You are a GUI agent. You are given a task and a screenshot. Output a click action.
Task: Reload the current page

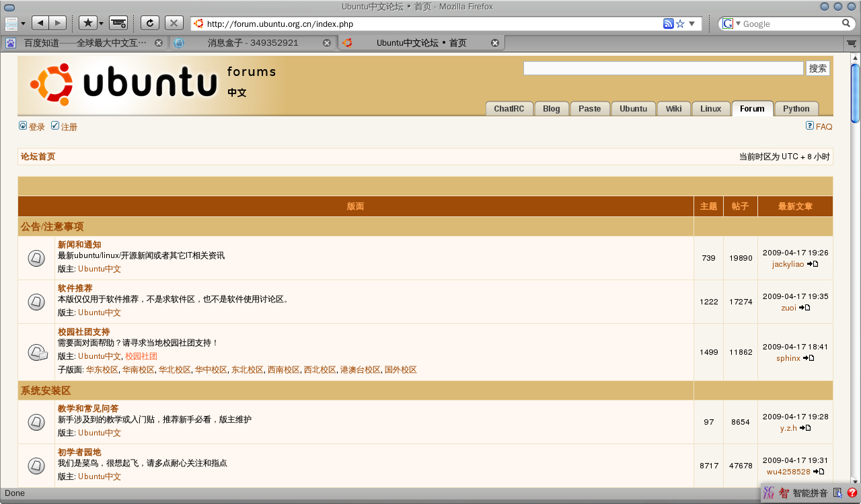pos(149,24)
